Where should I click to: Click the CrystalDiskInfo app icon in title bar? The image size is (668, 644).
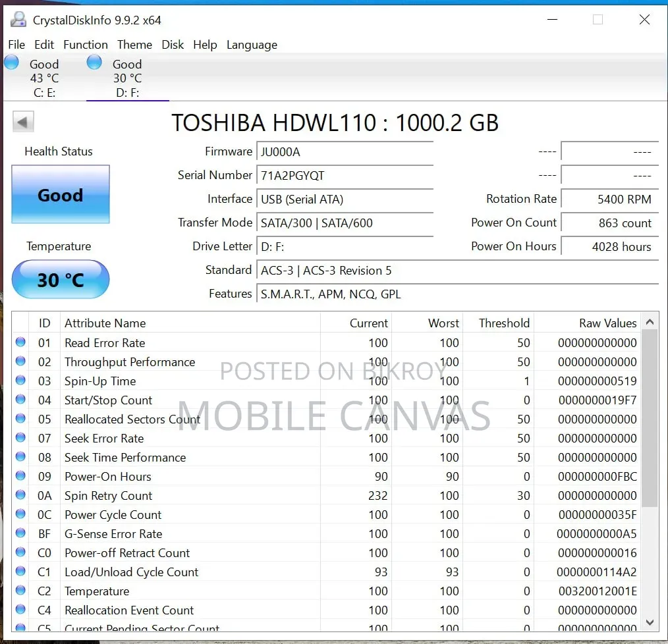pyautogui.click(x=18, y=20)
